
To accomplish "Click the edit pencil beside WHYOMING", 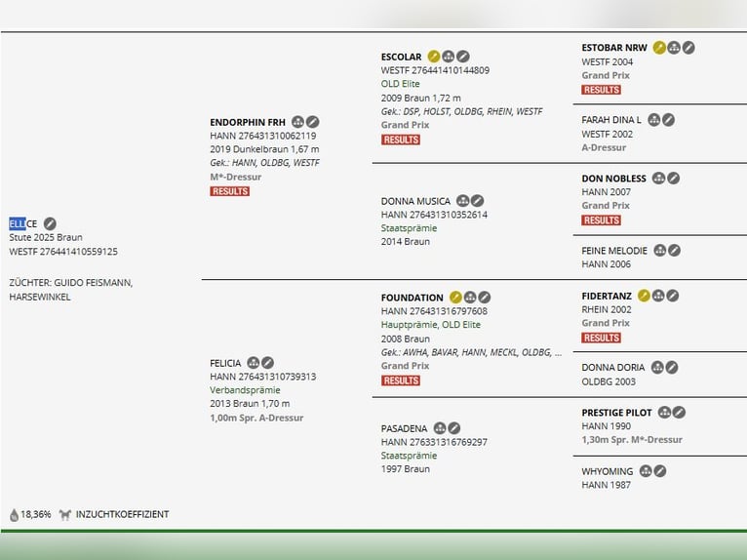I will [x=660, y=471].
